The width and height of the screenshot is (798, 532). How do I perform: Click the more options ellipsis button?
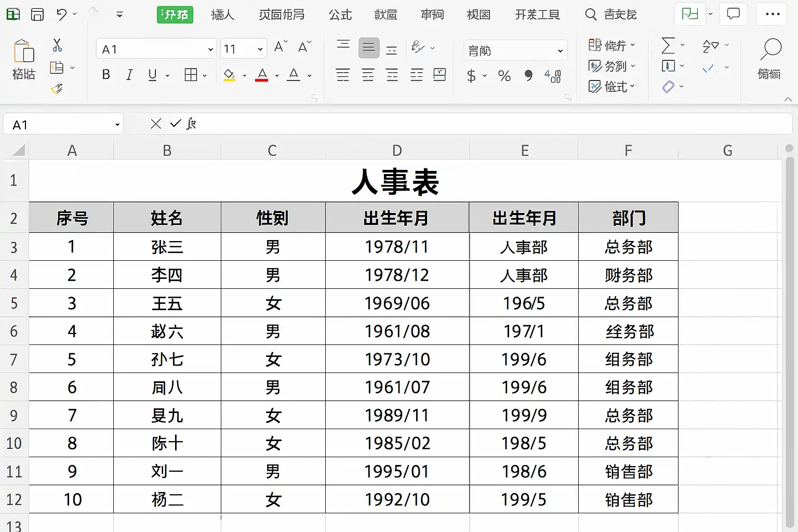tap(773, 14)
